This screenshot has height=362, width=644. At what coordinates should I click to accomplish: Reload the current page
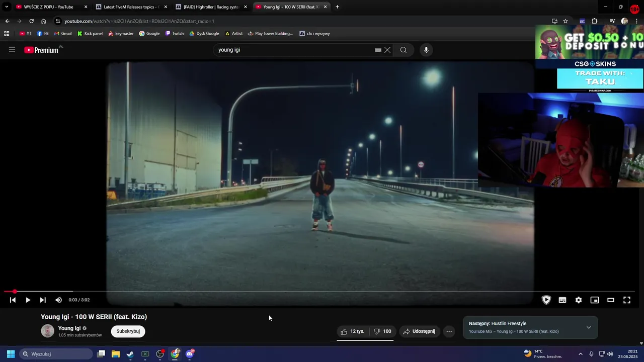[31, 21]
